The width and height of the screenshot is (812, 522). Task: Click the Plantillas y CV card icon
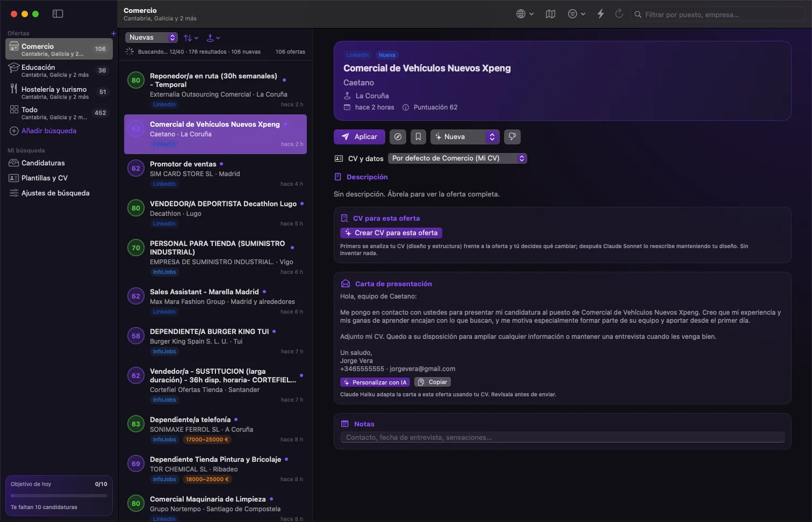[14, 178]
